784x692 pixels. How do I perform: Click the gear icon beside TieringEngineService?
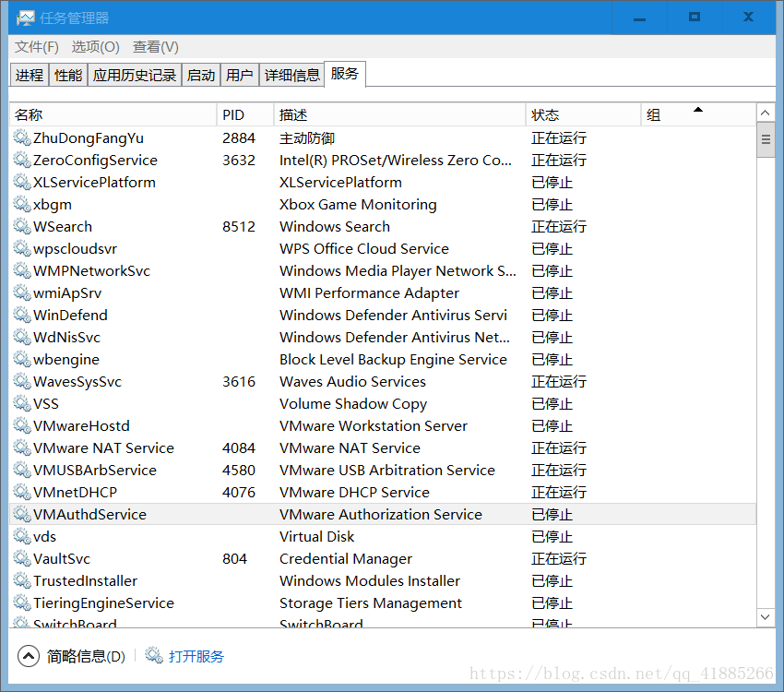22,603
